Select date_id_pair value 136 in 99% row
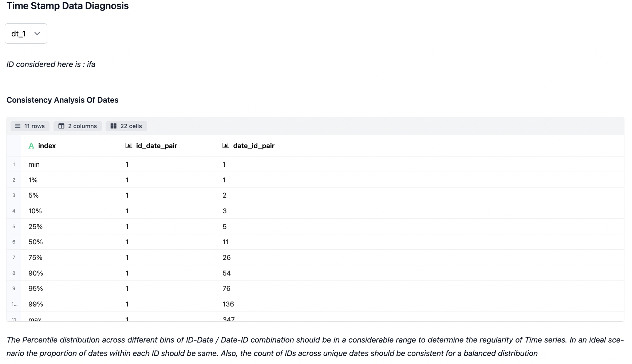 pos(228,304)
